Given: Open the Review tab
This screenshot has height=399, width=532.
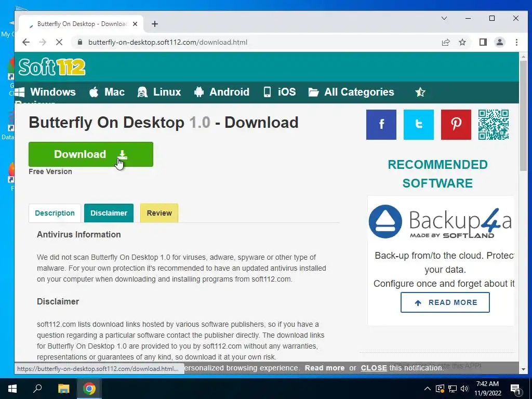Looking at the screenshot, I should click(159, 213).
